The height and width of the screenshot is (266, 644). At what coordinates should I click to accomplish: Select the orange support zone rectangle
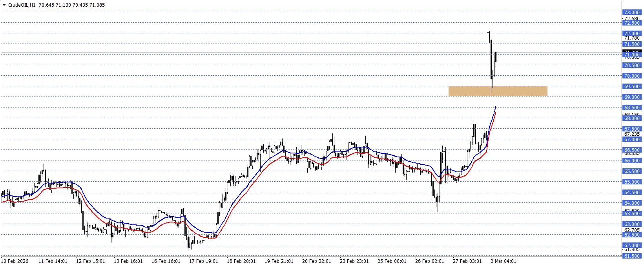pos(498,91)
